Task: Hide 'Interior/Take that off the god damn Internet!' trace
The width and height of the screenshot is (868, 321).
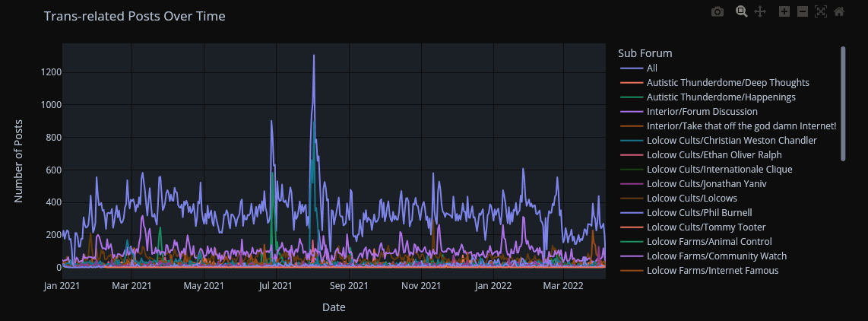Action: (x=728, y=126)
